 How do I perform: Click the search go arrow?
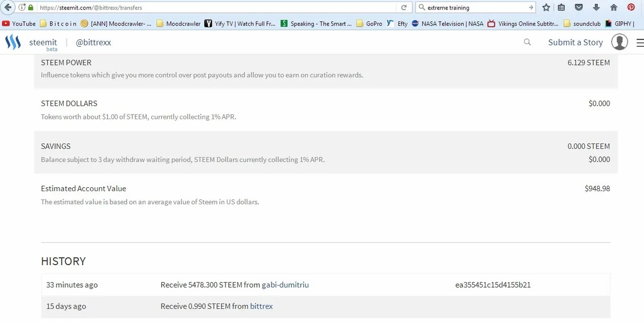[530, 8]
